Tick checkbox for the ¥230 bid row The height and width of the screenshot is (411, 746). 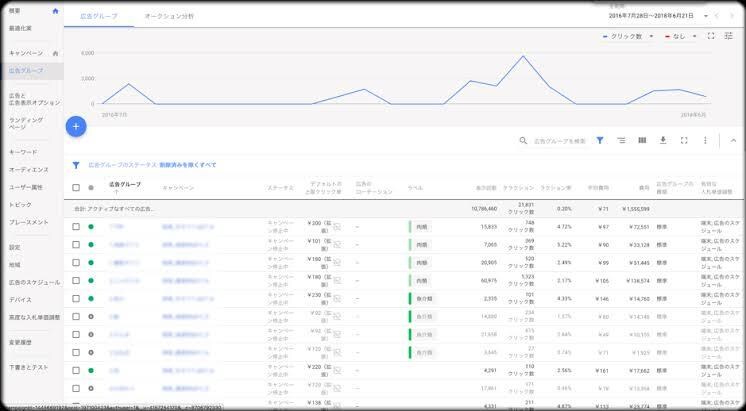pyautogui.click(x=76, y=298)
